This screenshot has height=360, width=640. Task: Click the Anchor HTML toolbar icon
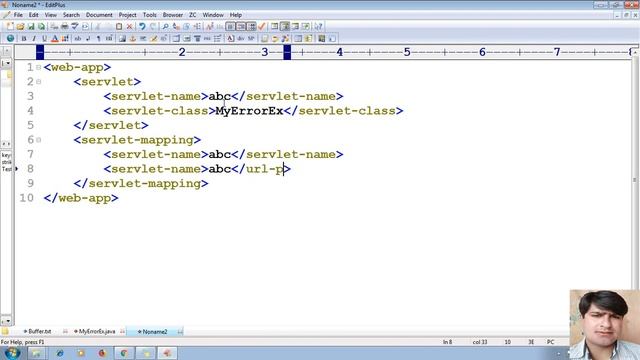point(133,38)
